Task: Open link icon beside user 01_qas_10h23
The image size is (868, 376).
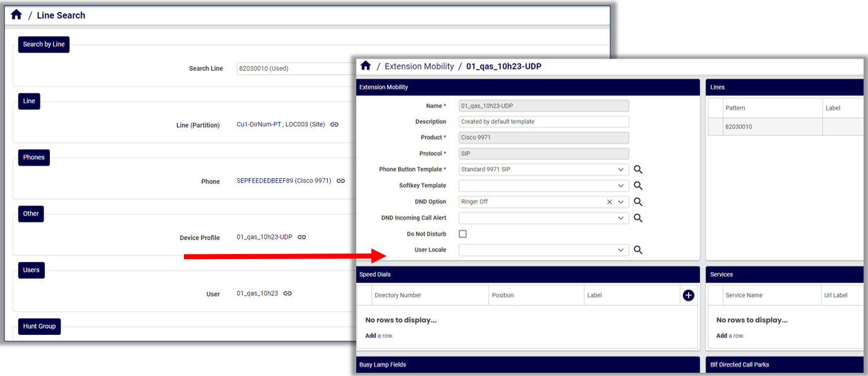Action: [287, 294]
